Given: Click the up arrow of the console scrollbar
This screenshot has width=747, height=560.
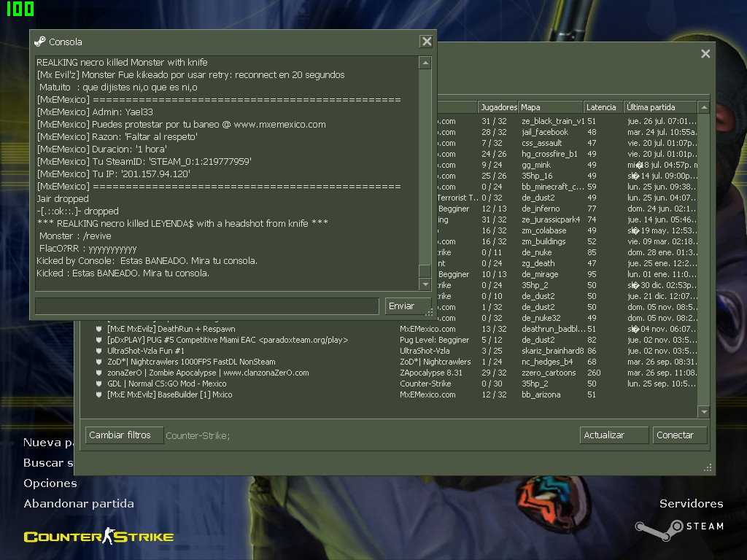Looking at the screenshot, I should pos(425,63).
